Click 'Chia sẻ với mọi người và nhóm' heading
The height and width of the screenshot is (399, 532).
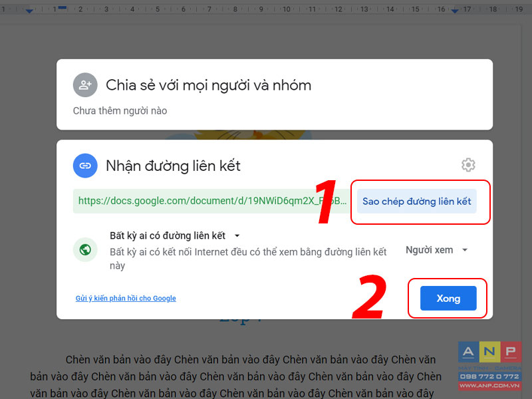pyautogui.click(x=208, y=85)
